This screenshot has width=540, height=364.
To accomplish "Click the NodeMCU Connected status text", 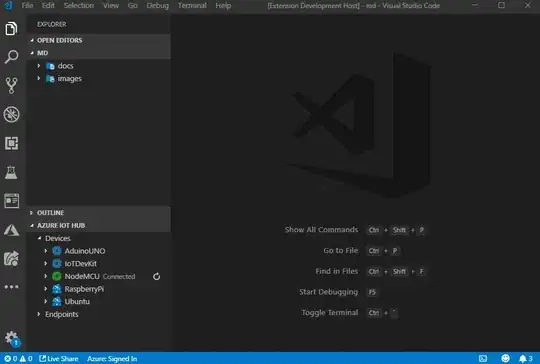I will click(119, 277).
